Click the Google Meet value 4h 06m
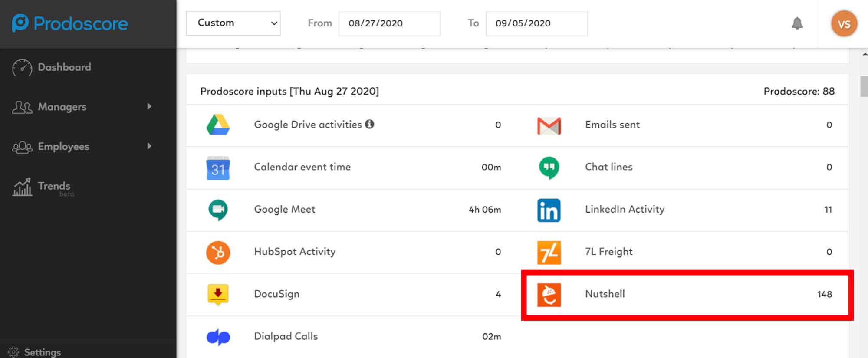868x358 pixels. 485,210
